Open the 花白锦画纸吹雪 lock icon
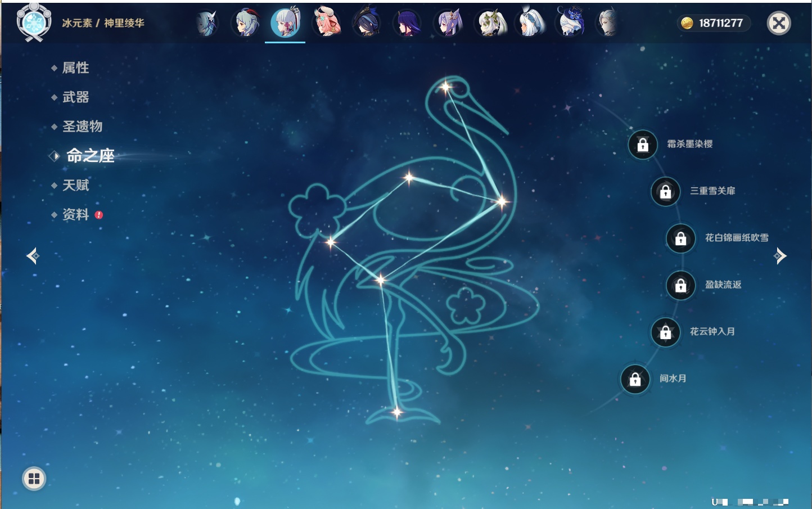Screen dimensions: 812x509 click(x=680, y=238)
